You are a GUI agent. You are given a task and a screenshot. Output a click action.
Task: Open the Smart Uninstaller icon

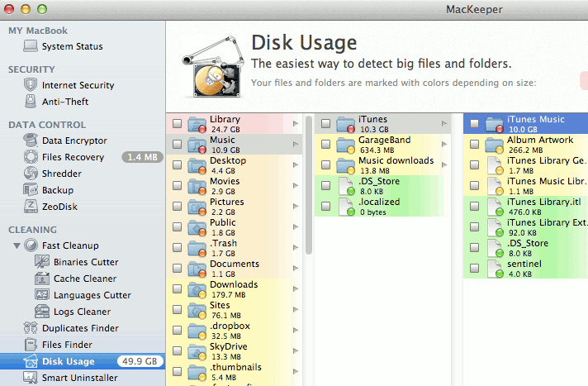click(31, 378)
